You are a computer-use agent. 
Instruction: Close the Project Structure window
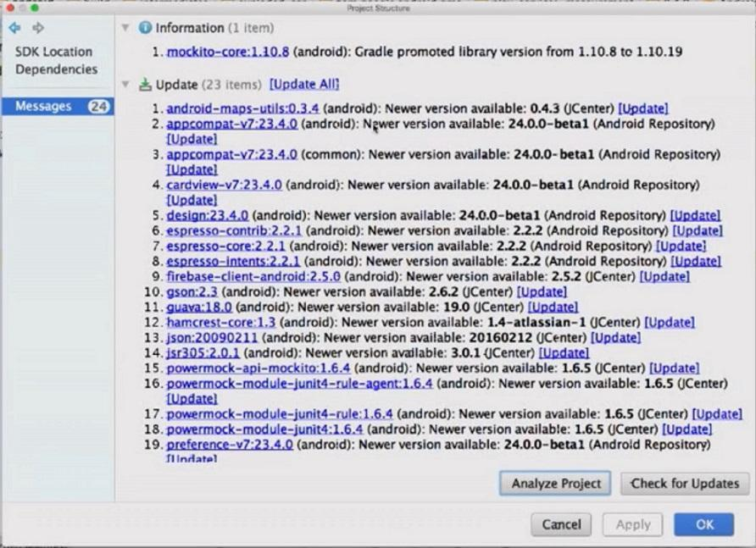[10, 8]
